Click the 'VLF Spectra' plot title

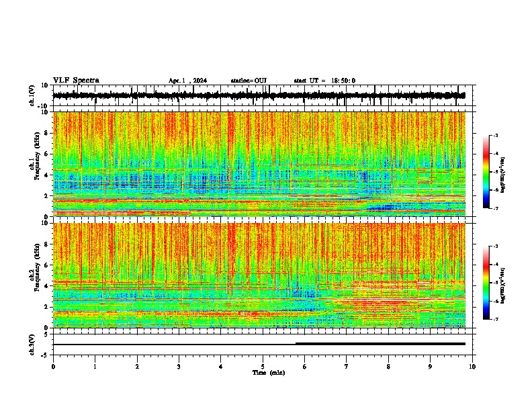click(76, 81)
